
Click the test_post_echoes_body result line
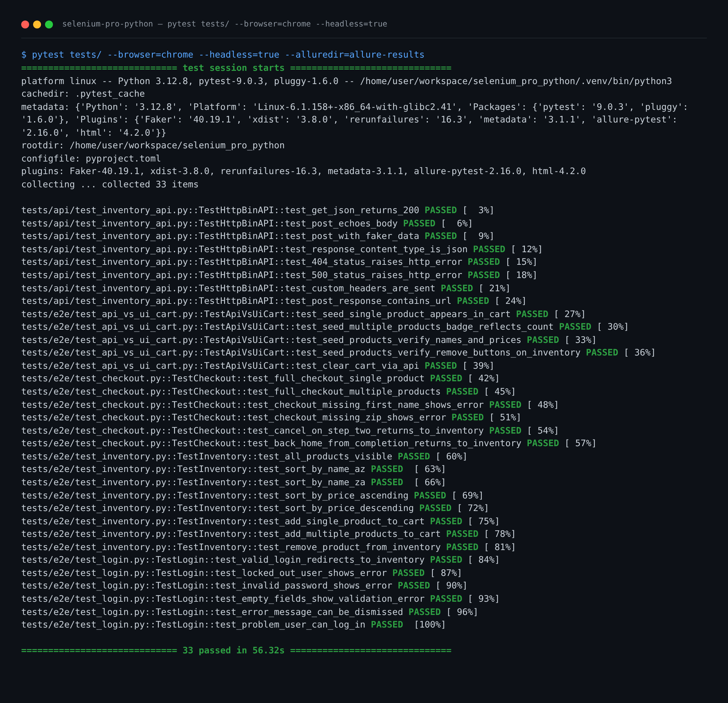pos(247,224)
